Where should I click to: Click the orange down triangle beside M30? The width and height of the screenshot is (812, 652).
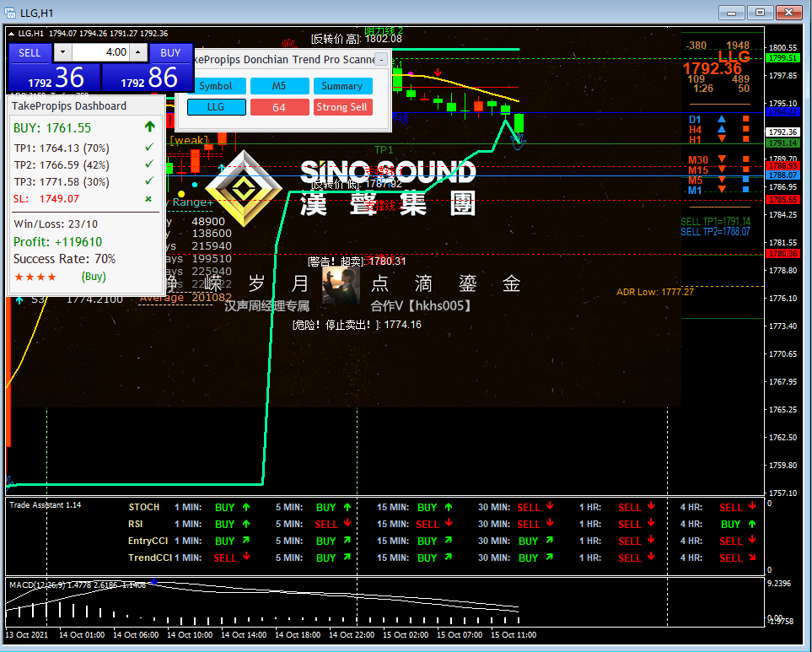tap(722, 159)
